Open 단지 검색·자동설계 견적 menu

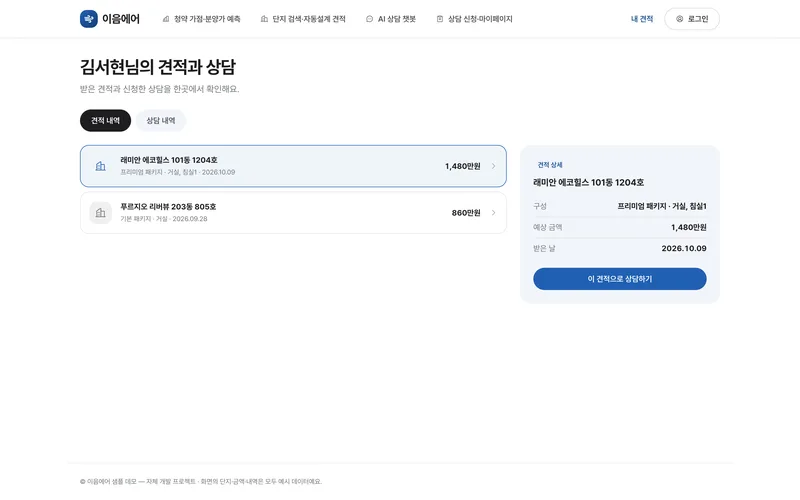tap(303, 19)
